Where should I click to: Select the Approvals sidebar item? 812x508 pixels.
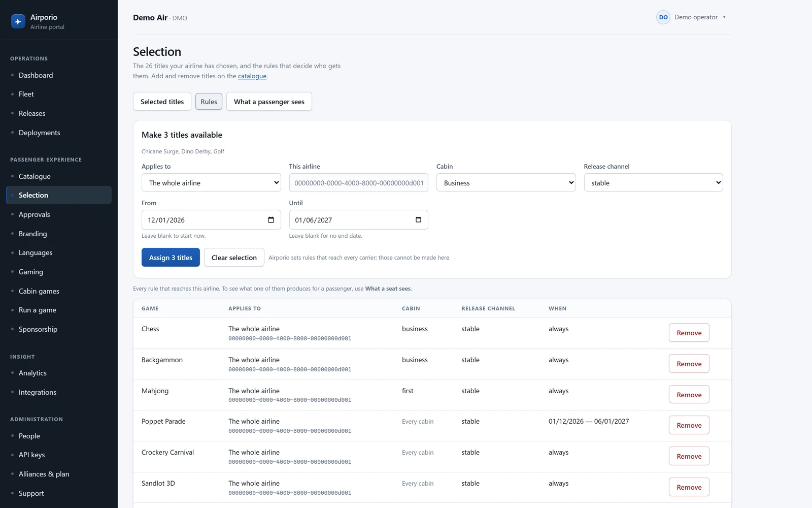point(59,214)
